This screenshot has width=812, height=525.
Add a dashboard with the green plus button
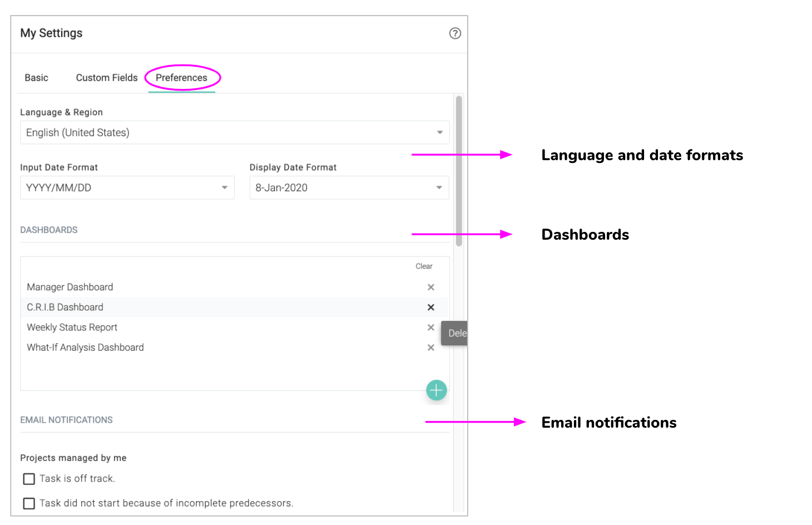pos(437,390)
